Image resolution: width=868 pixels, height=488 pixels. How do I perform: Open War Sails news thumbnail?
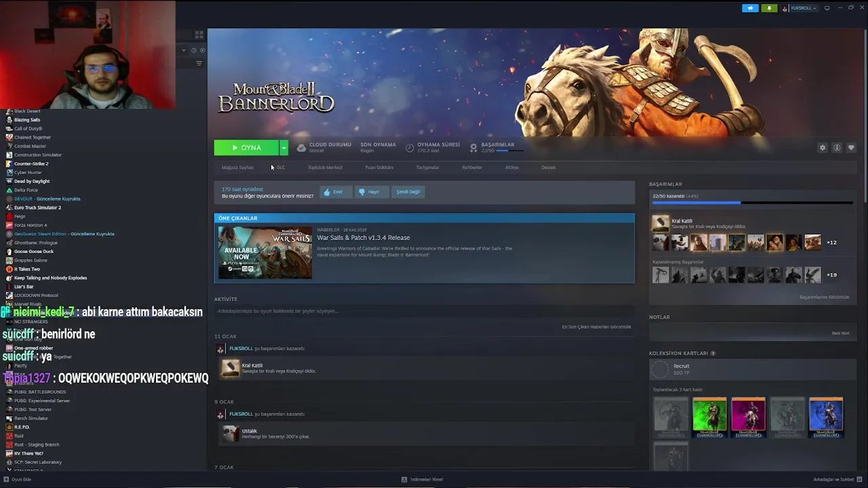coord(265,253)
